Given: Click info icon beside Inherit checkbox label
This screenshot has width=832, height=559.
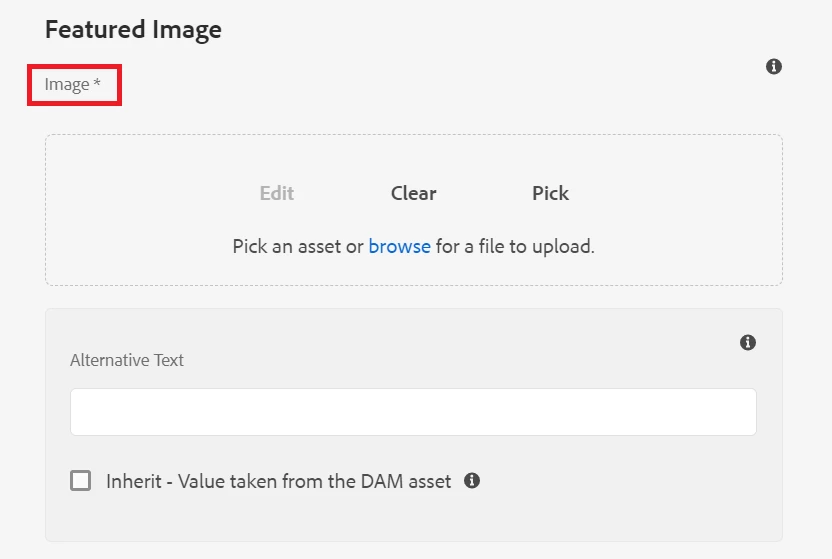Looking at the screenshot, I should [x=472, y=481].
